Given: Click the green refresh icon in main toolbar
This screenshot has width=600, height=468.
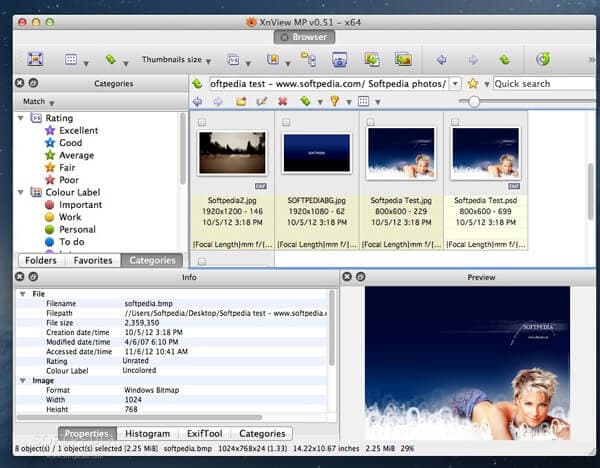Looking at the screenshot, I should pos(543,60).
